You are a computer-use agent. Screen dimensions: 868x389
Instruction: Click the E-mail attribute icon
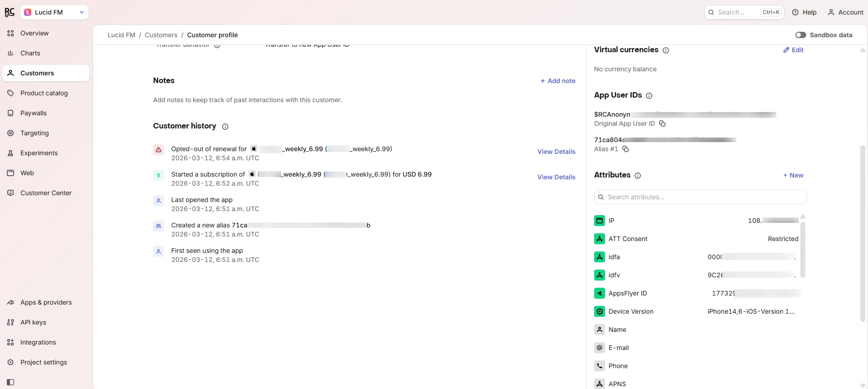click(600, 348)
